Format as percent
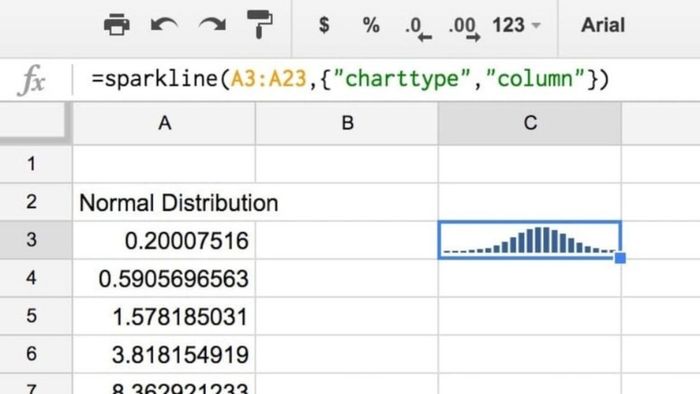 tap(371, 25)
